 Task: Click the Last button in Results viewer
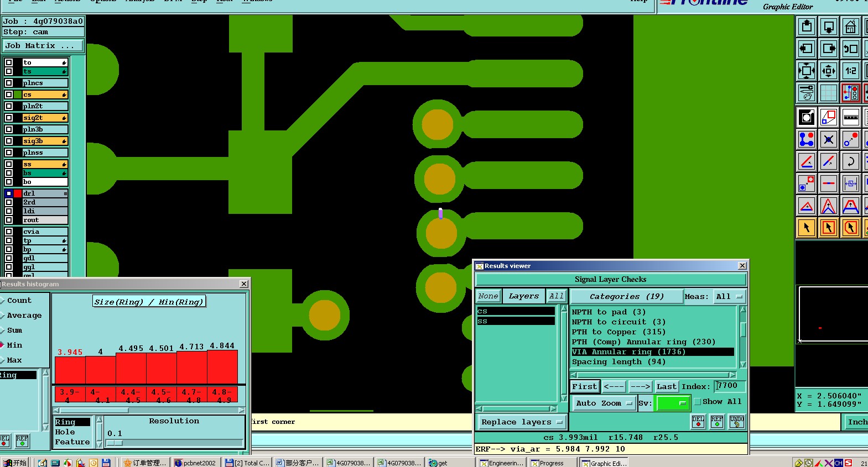pos(667,387)
